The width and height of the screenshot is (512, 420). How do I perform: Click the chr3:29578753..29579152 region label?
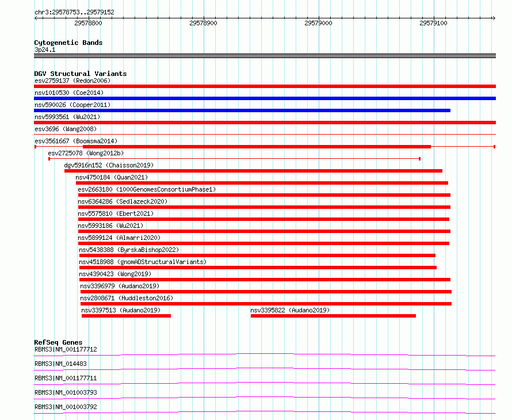coord(74,13)
